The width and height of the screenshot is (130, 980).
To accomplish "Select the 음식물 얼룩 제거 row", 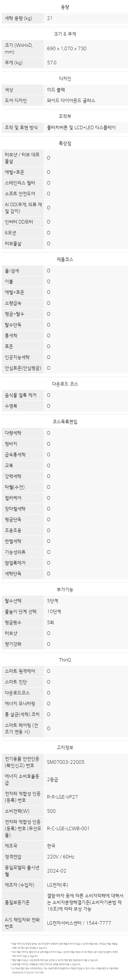I will pos(65,395).
